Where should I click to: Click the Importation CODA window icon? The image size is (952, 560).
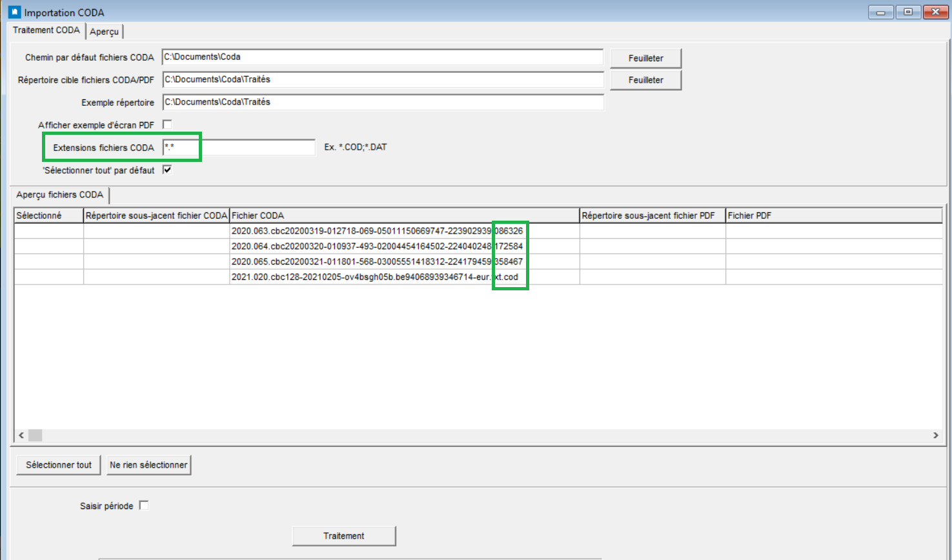click(14, 12)
